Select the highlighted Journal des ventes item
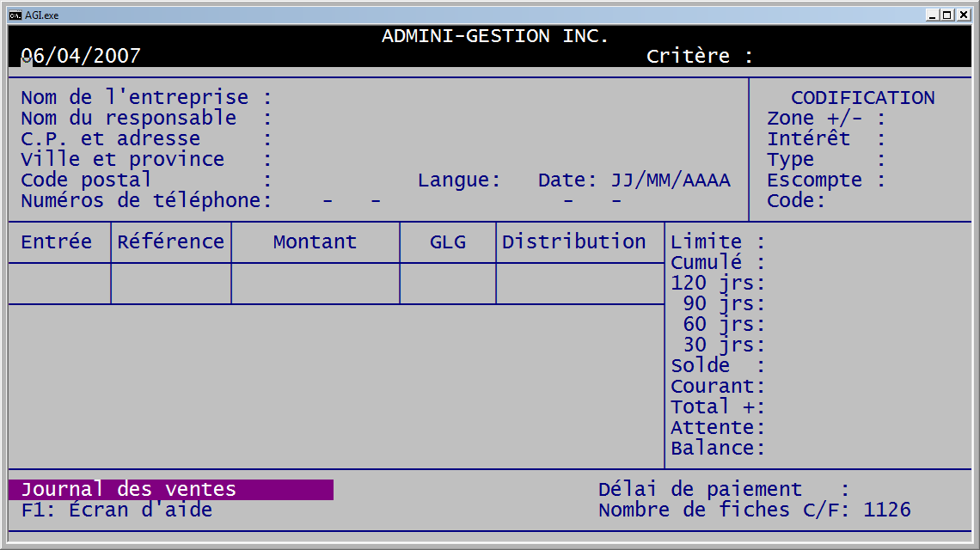The height and width of the screenshot is (550, 980). tap(170, 490)
